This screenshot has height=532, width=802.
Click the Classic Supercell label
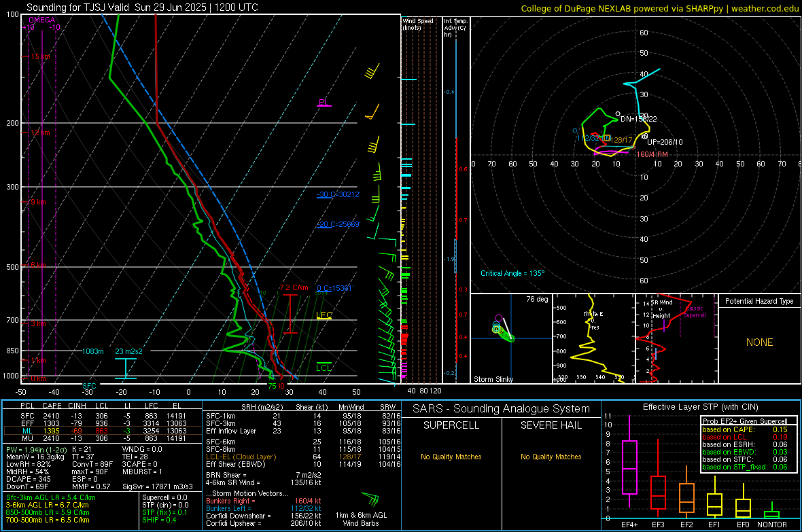(694, 312)
